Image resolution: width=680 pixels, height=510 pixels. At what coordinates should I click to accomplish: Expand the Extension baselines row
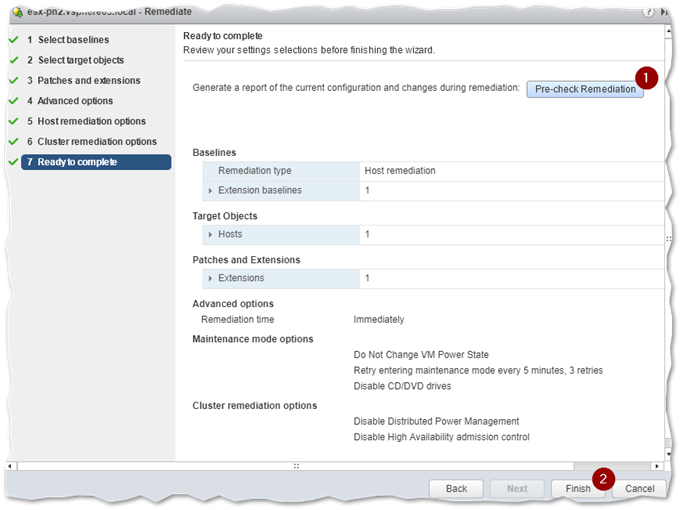pos(210,191)
